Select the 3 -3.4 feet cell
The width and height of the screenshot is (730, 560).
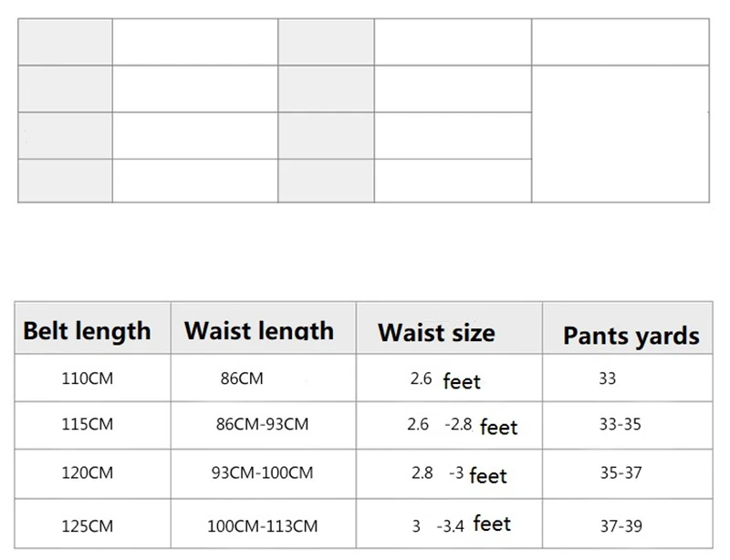click(x=449, y=524)
